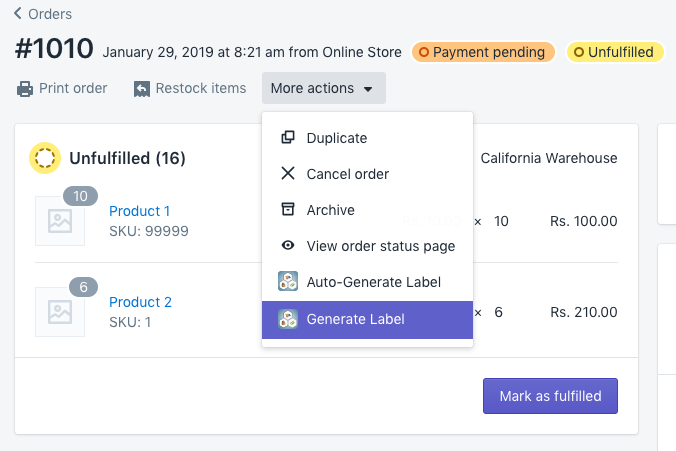Open the Product 2 link
The width and height of the screenshot is (676, 451).
140,302
